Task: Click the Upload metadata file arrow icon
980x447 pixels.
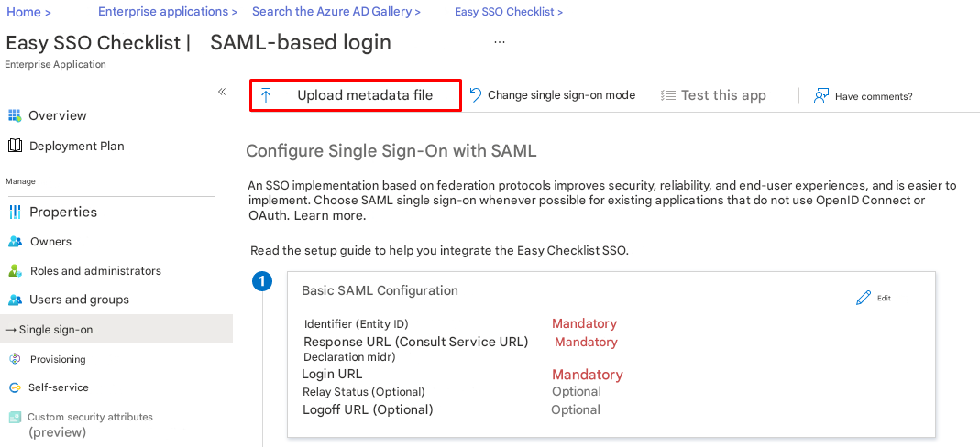Action: pyautogui.click(x=266, y=95)
